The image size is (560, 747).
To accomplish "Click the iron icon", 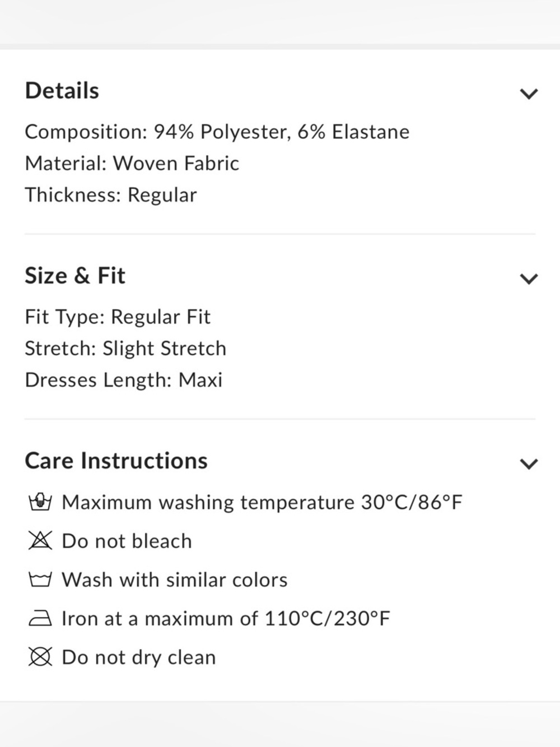I will click(x=40, y=618).
